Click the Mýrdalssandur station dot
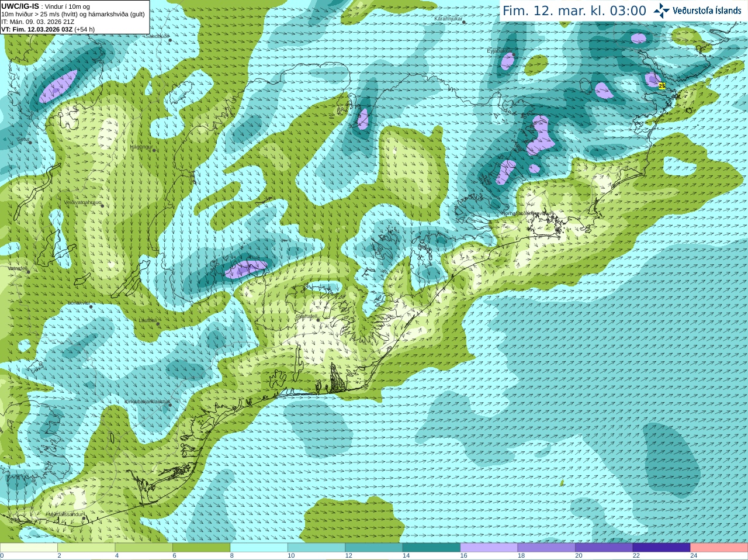Screen dimensions: 748x560 84,518
